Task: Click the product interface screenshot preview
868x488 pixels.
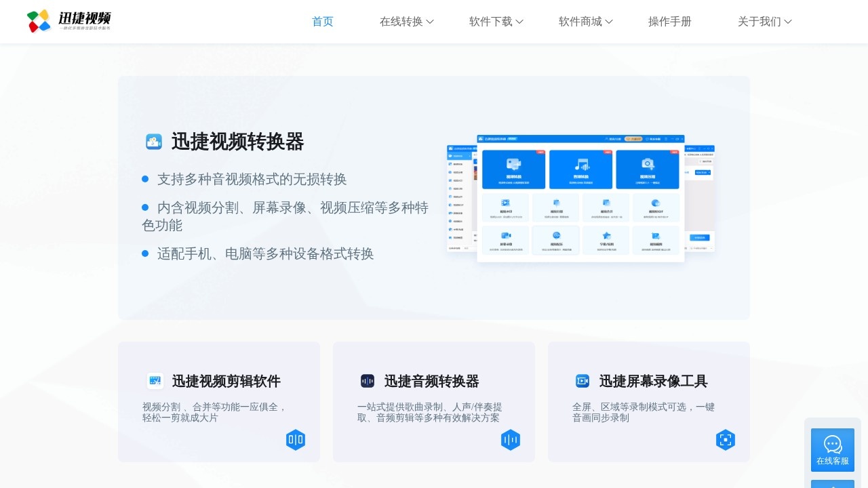Action: [580, 198]
